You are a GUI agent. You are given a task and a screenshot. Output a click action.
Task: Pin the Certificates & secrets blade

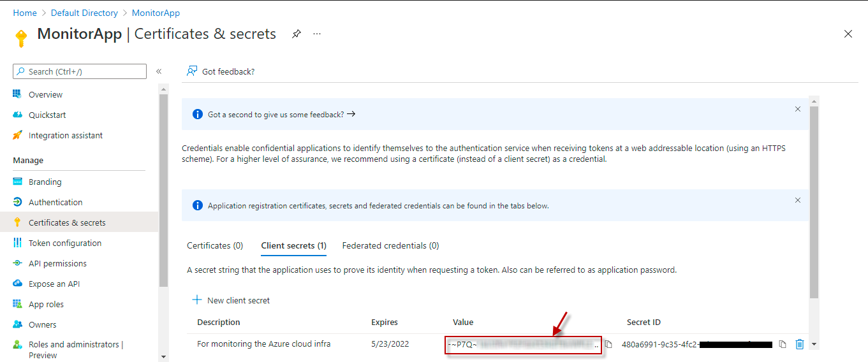coord(297,34)
